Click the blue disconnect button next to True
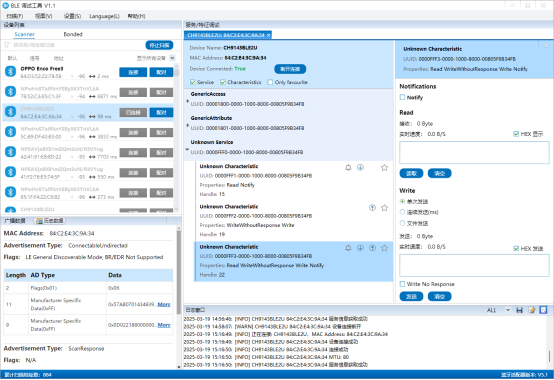 click(x=290, y=69)
